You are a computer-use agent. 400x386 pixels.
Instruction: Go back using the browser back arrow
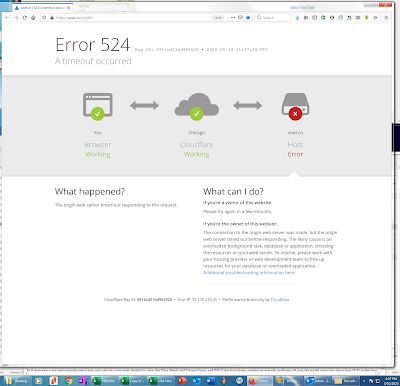click(x=7, y=18)
